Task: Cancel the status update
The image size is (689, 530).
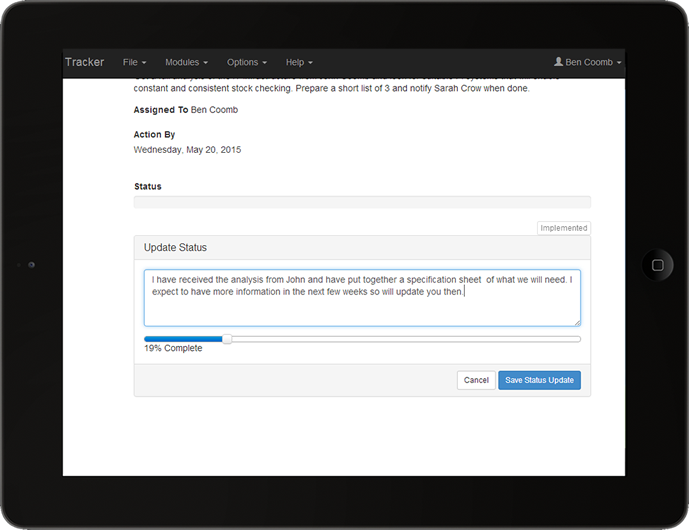Action: coord(476,380)
